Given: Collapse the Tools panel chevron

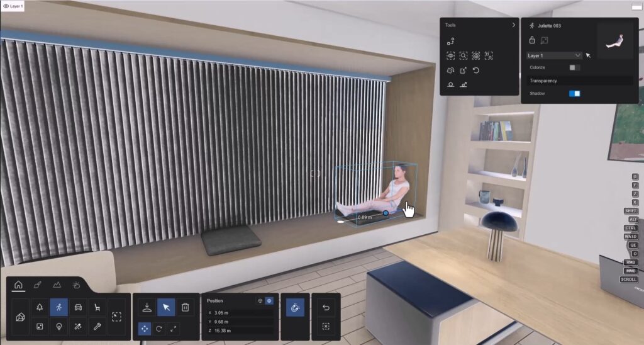Looking at the screenshot, I should 513,25.
